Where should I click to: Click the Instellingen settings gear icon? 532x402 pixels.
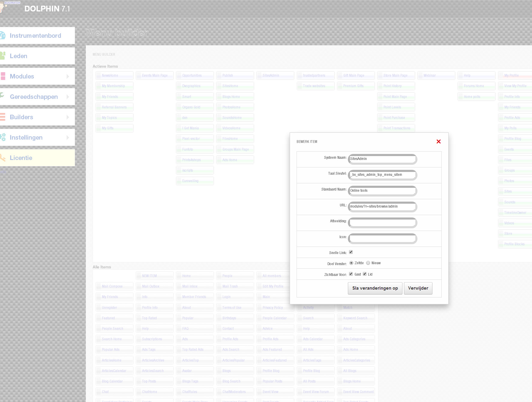pyautogui.click(x=3, y=137)
